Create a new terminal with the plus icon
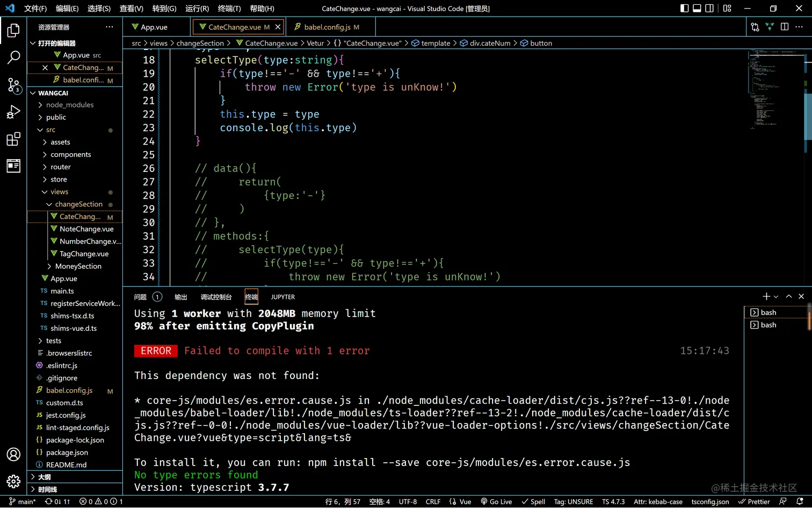 [x=766, y=296]
